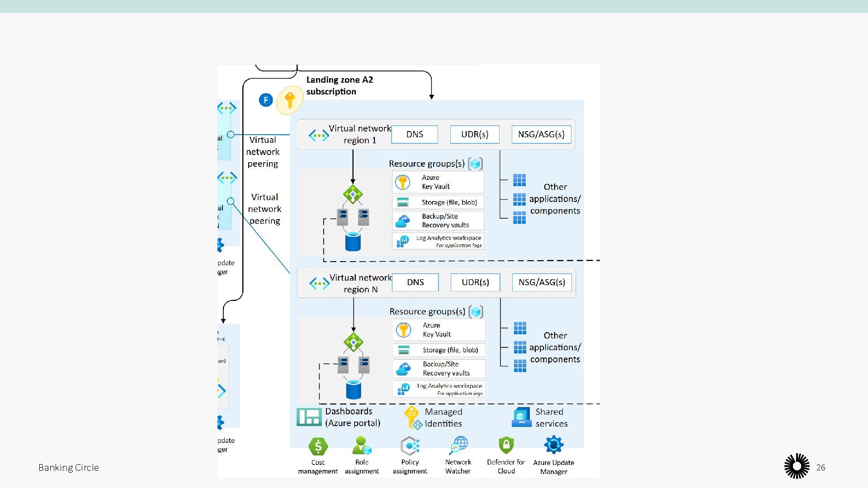Click the UDR(s) box in region N
The image size is (868, 488).
pos(475,282)
